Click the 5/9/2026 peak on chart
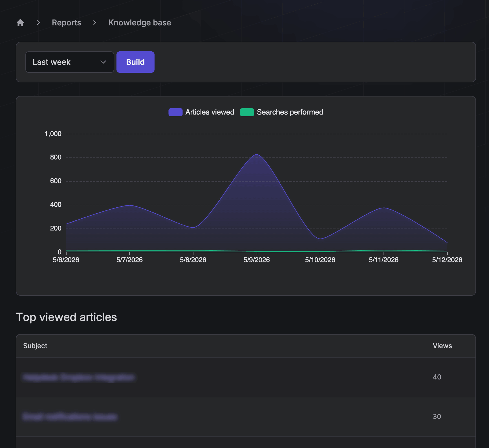Viewport: 489px width, 448px height. click(x=257, y=155)
